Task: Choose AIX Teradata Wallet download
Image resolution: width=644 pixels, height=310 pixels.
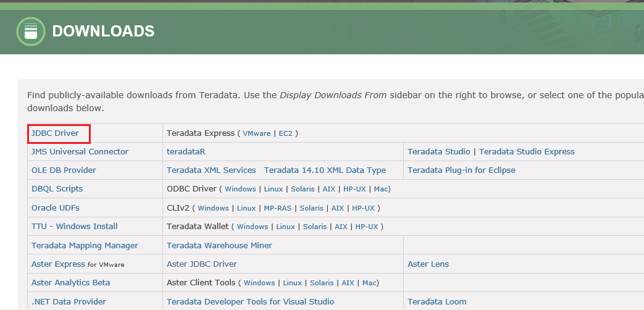Action: click(341, 227)
